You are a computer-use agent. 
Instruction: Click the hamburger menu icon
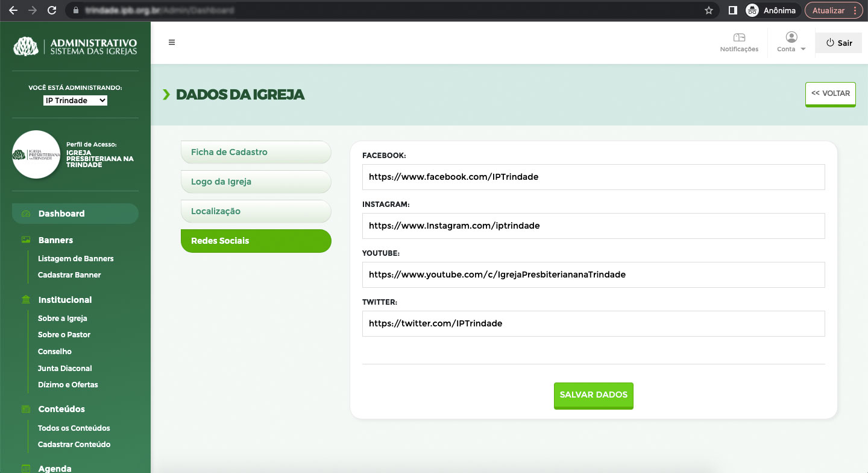tap(172, 42)
